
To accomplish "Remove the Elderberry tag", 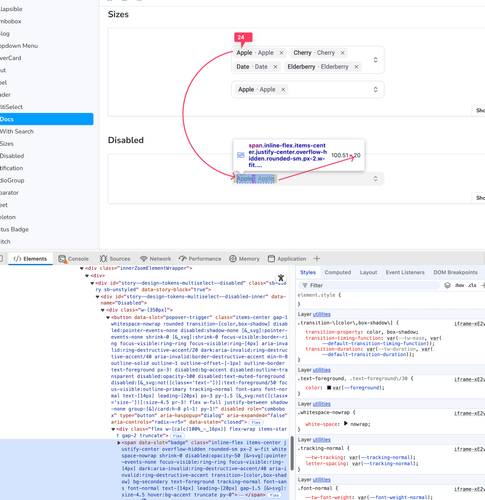I will pos(356,67).
